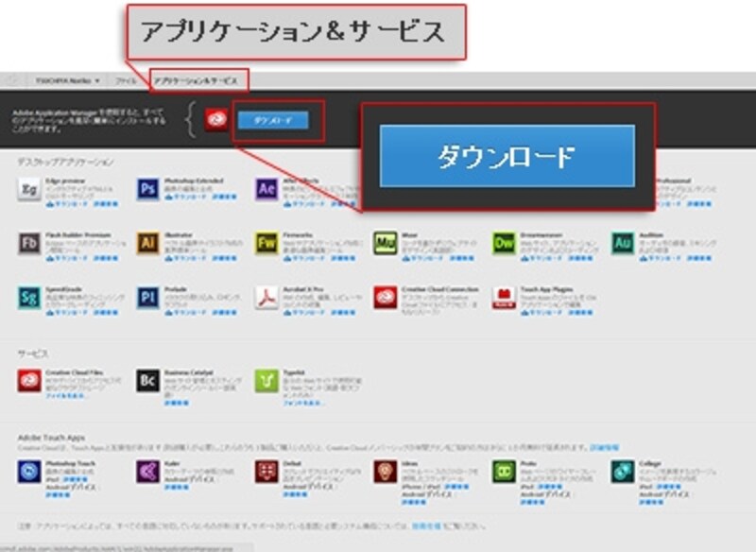
Task: Click the Creative Cloud Connection icon
Action: [385, 298]
